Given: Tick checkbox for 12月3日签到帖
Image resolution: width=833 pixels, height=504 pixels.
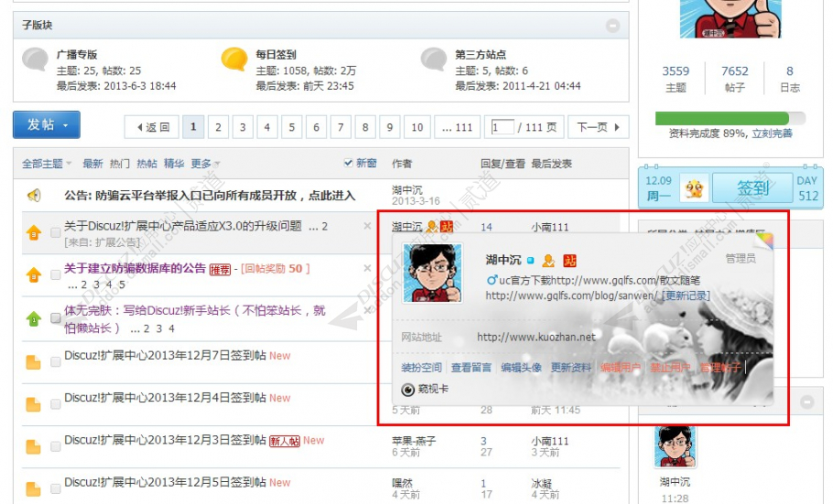Looking at the screenshot, I should tap(55, 447).
